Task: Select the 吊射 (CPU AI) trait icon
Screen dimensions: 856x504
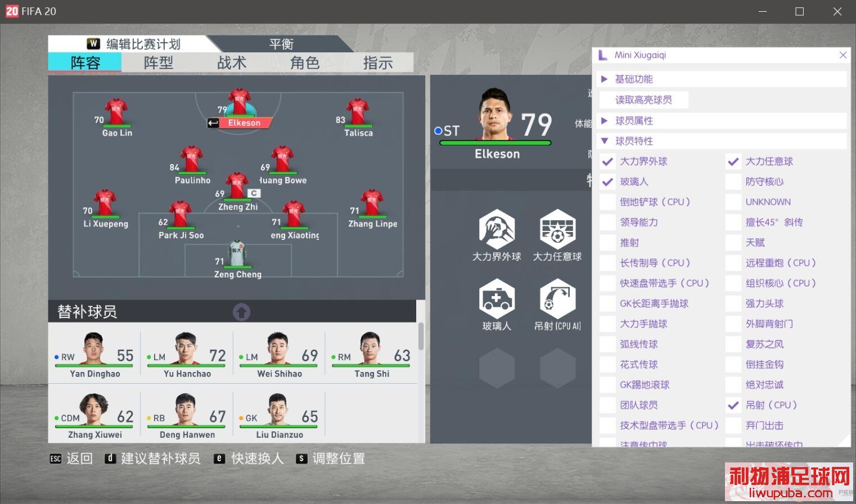Action: point(557,299)
